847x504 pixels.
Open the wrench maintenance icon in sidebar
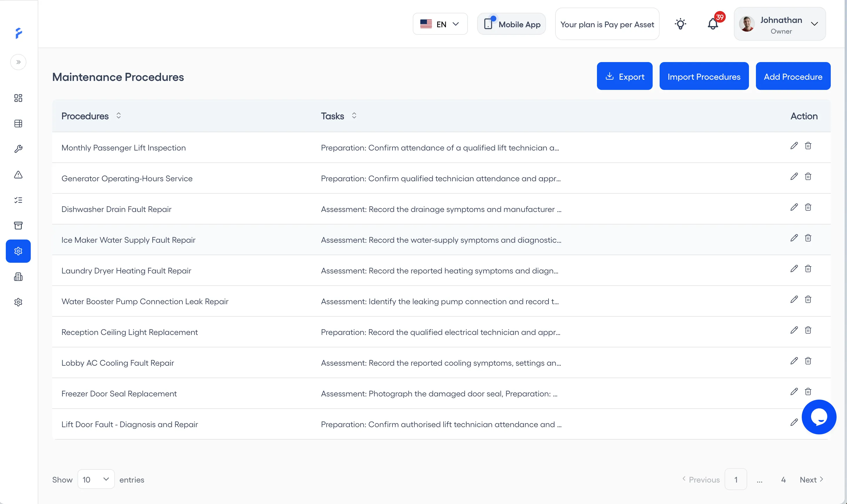click(x=18, y=149)
